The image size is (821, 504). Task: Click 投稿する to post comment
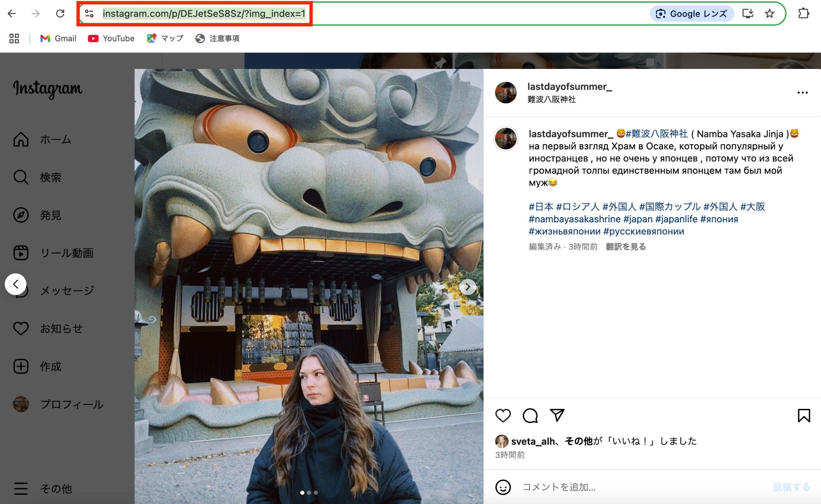coord(792,487)
